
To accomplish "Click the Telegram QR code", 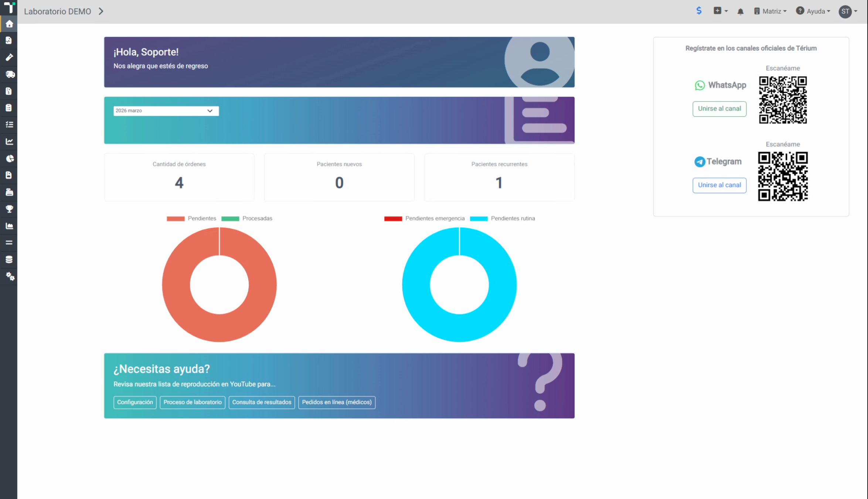I will (783, 176).
